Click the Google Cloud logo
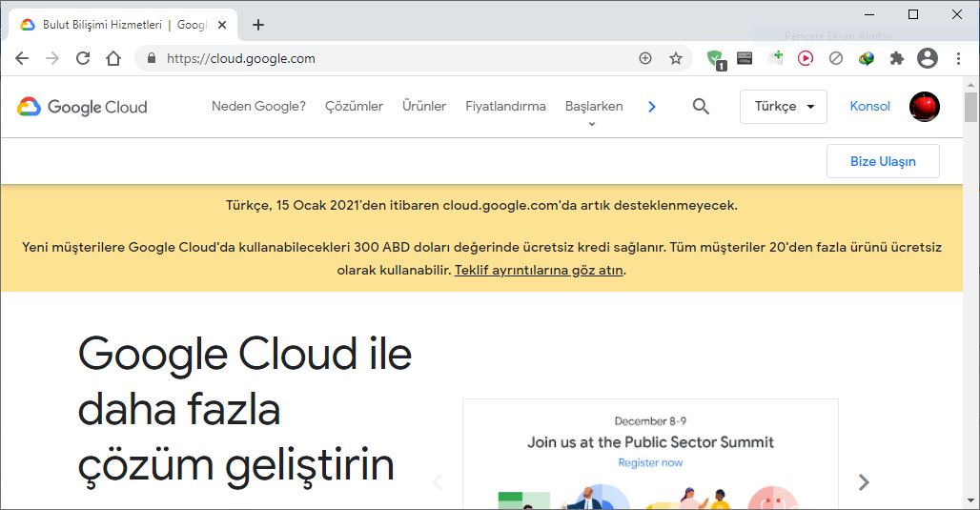 tap(82, 107)
